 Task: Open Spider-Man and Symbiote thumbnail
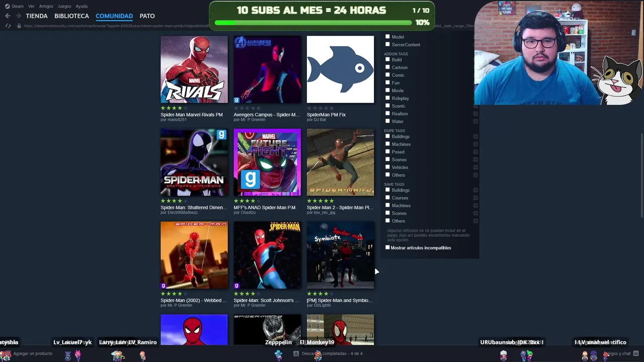[x=341, y=255]
